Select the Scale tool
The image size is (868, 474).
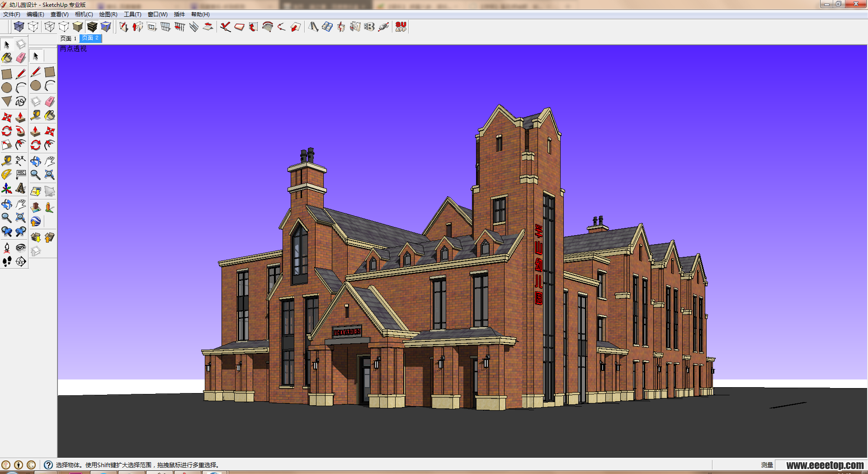7,145
